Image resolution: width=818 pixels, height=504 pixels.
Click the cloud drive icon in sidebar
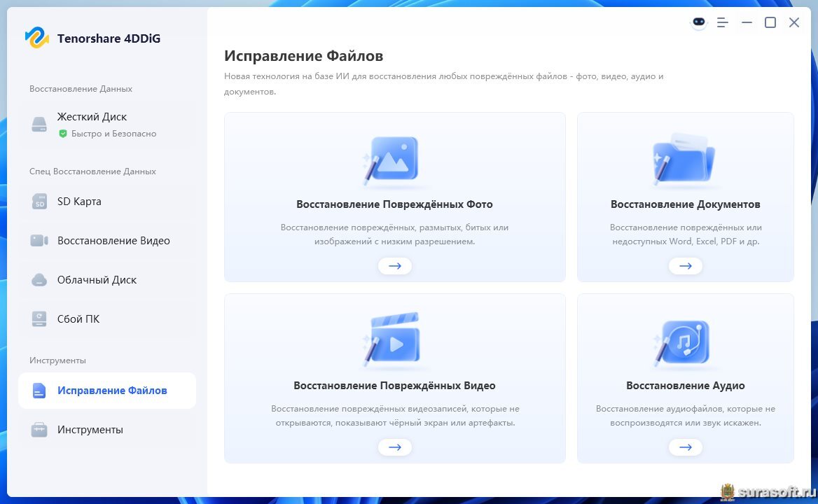click(39, 280)
